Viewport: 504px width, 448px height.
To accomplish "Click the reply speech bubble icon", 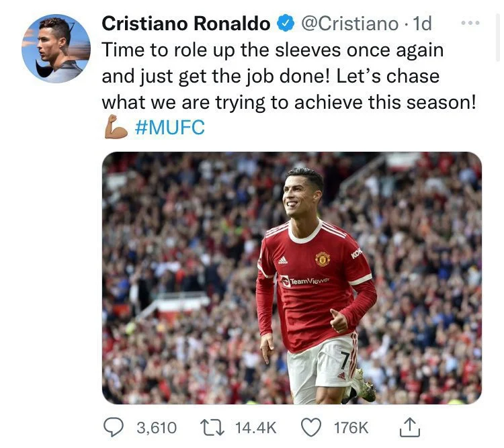I will pos(113,427).
